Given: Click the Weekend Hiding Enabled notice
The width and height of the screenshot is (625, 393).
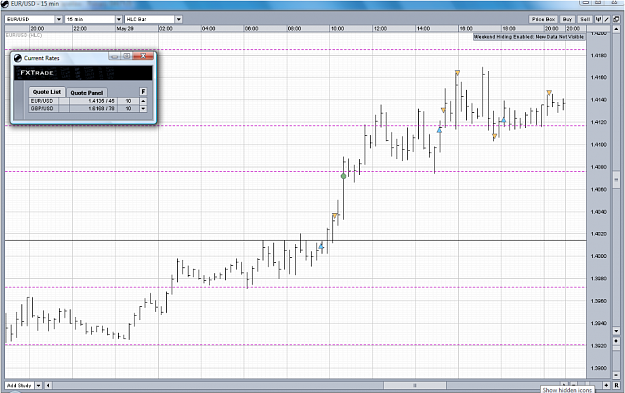Looking at the screenshot, I should [x=529, y=37].
